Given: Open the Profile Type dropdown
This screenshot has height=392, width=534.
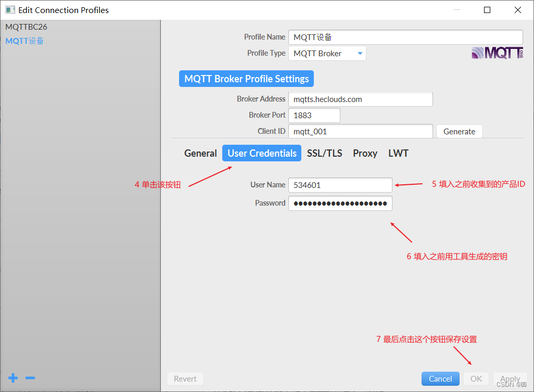Looking at the screenshot, I should pyautogui.click(x=327, y=54).
